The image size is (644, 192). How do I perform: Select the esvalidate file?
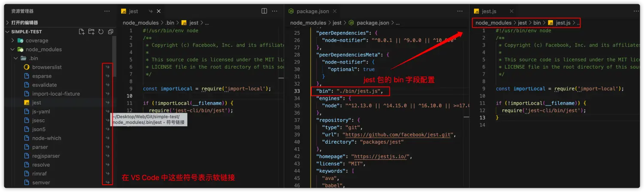point(44,85)
